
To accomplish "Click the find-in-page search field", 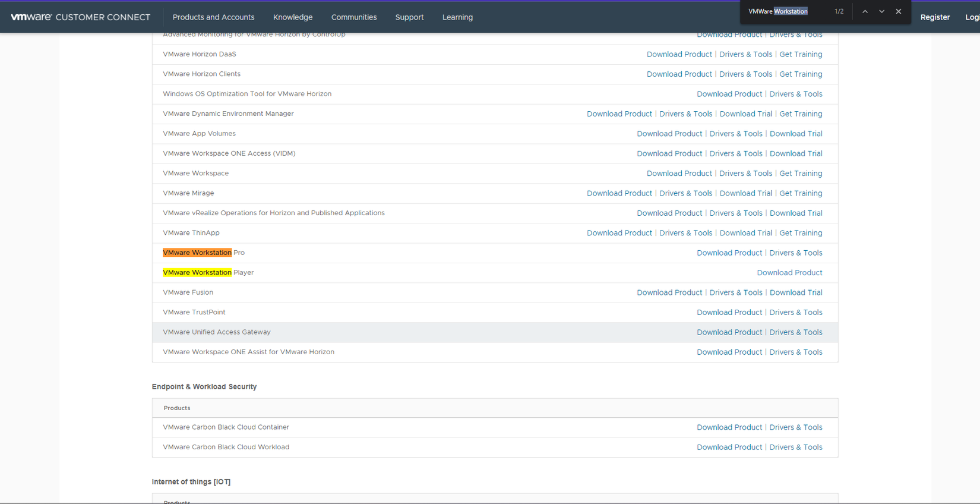I will (x=787, y=11).
